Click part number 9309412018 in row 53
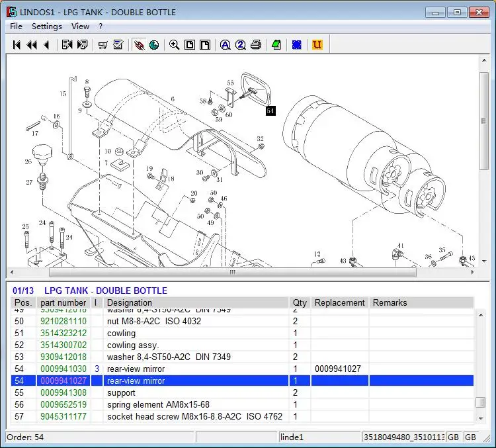 point(63,357)
